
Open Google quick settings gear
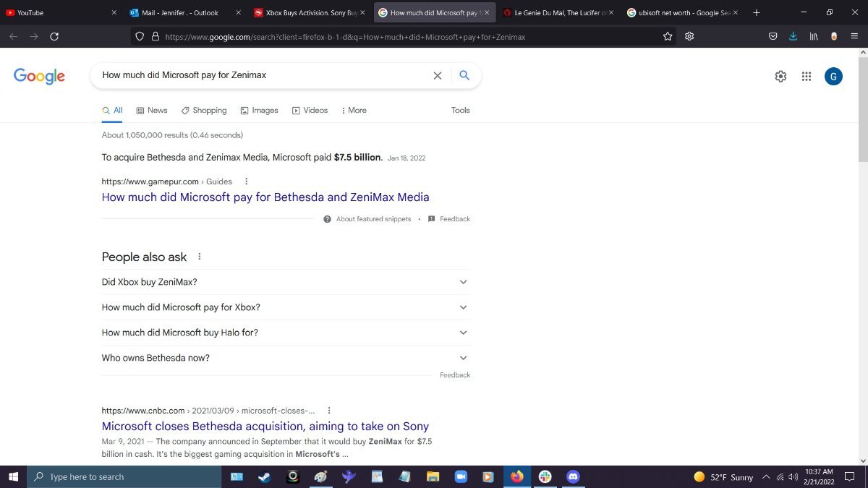tap(780, 76)
